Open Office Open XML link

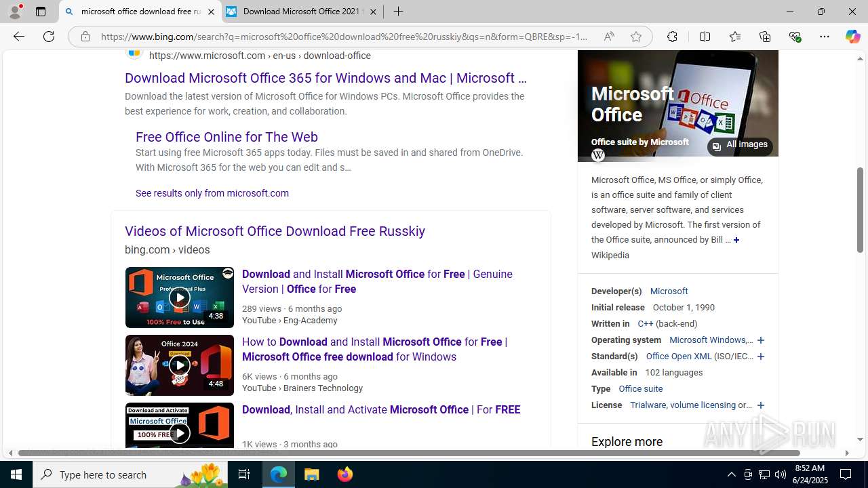679,357
